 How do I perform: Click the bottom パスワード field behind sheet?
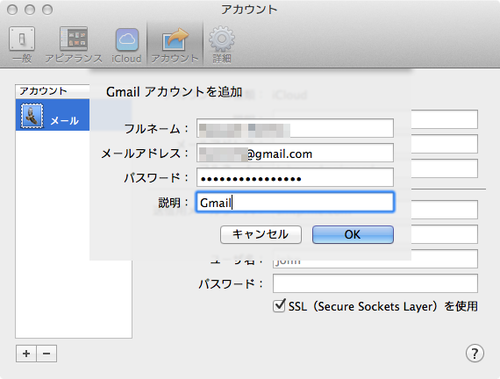pos(375,283)
